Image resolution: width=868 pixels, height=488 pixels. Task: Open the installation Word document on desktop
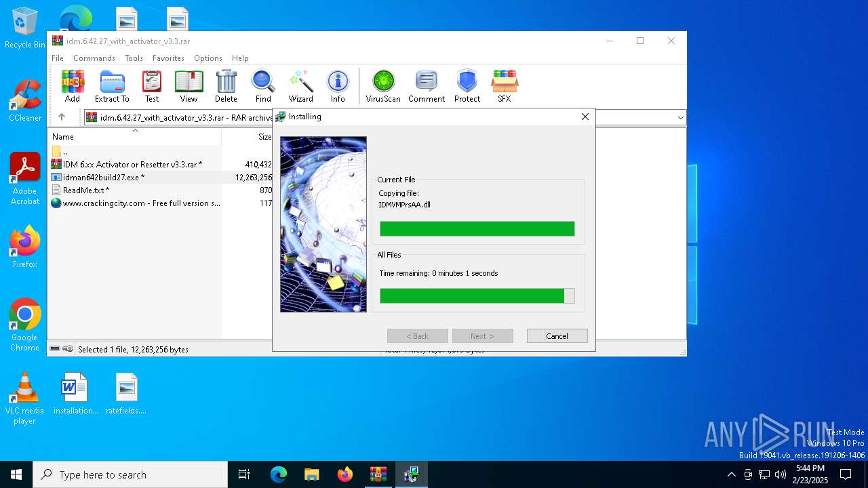click(75, 394)
